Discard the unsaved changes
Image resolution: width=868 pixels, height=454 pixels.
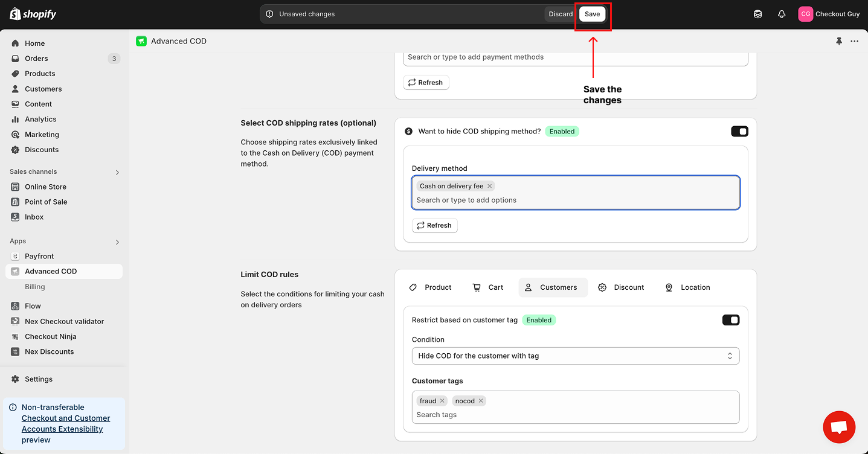(561, 14)
